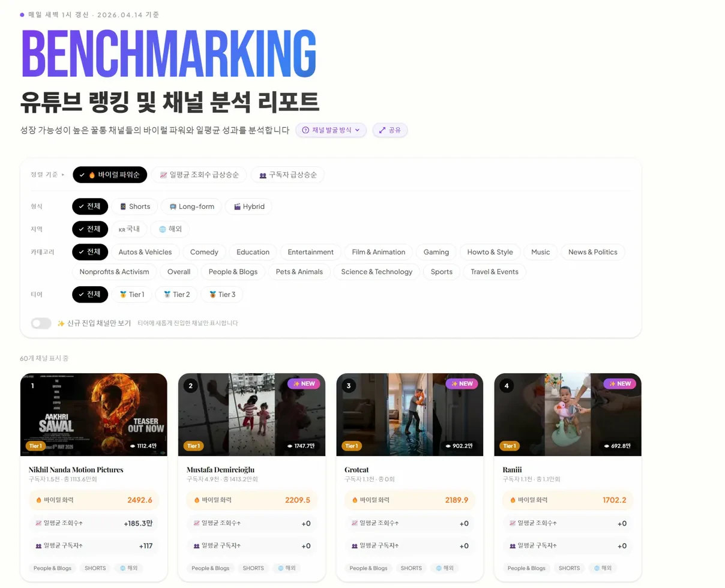Select the Tier 2 medal filter
725x588 pixels.
click(176, 295)
